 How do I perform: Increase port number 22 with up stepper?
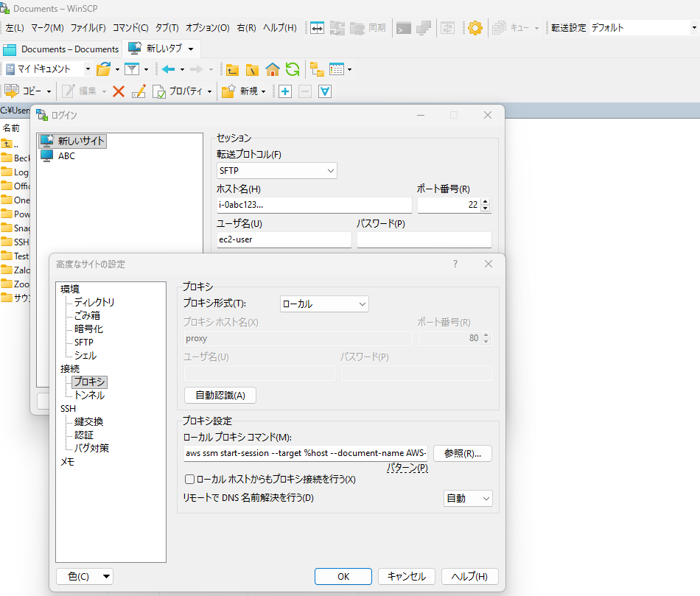coord(485,201)
